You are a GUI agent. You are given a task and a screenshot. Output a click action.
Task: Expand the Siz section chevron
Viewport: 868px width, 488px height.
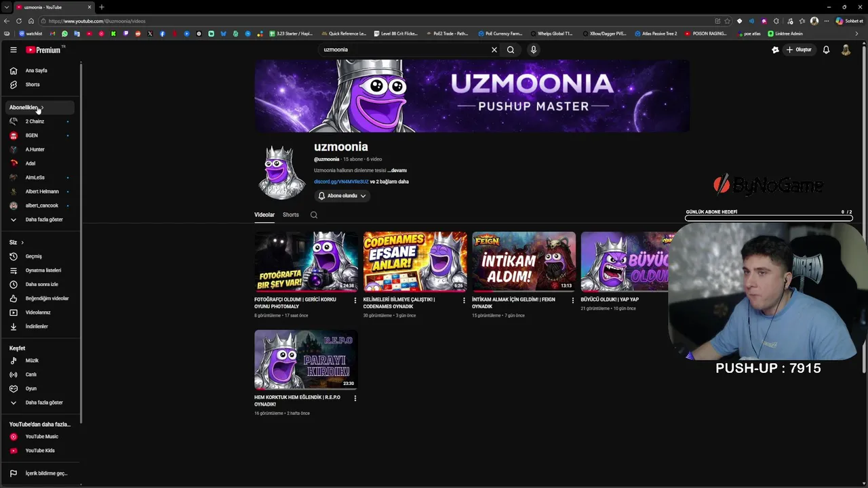click(x=22, y=243)
